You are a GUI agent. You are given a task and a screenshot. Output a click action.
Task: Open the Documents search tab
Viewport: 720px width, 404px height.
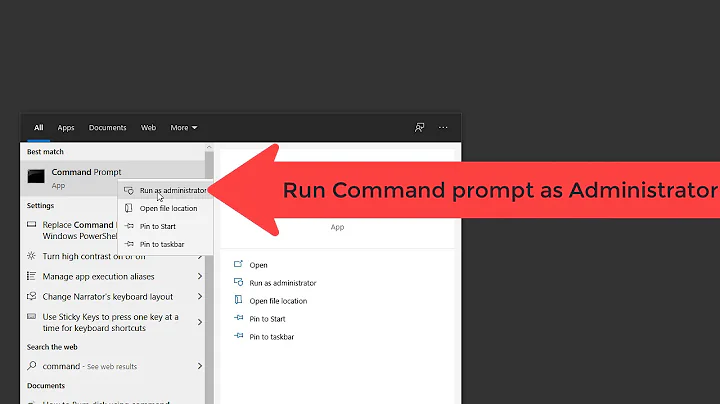coord(107,128)
